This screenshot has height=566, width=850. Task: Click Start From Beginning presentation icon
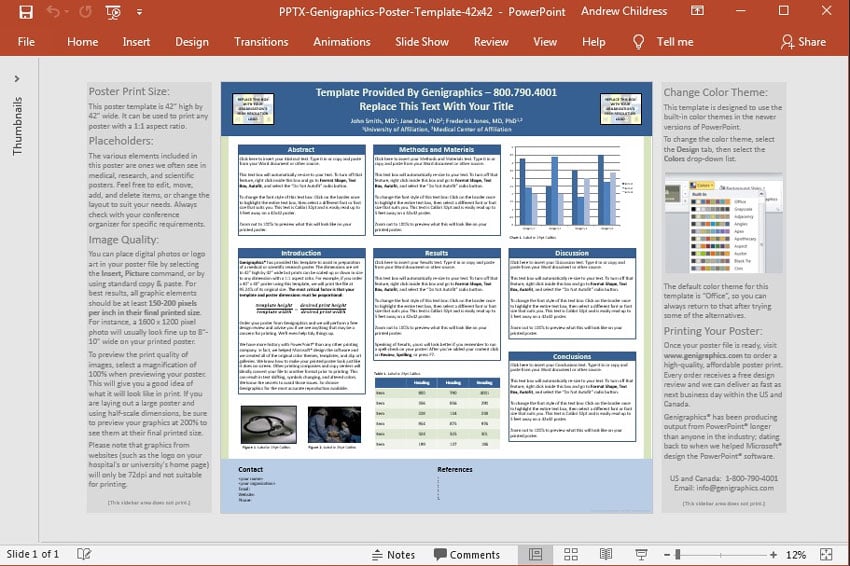pos(116,12)
